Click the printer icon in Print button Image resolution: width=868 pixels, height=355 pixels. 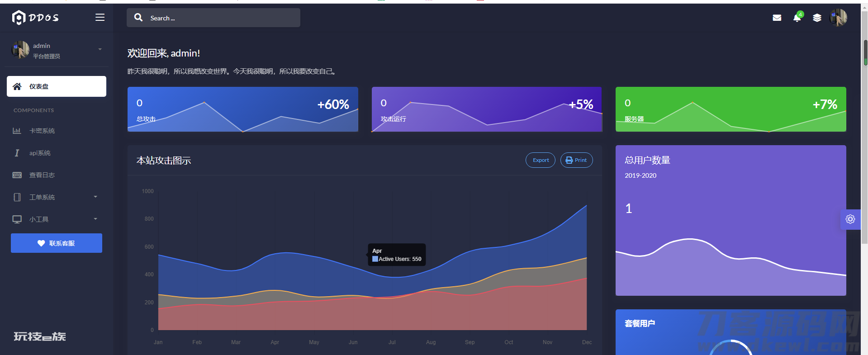(x=569, y=160)
